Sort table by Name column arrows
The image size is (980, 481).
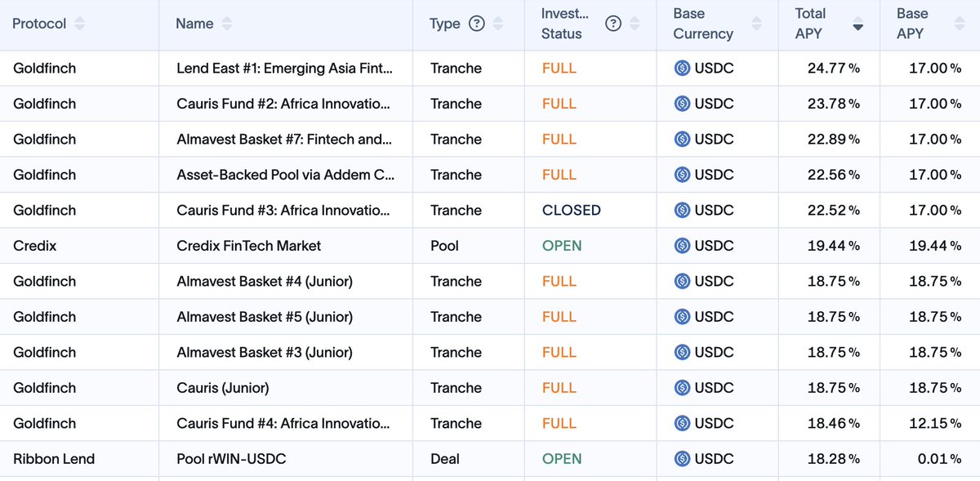[x=226, y=24]
